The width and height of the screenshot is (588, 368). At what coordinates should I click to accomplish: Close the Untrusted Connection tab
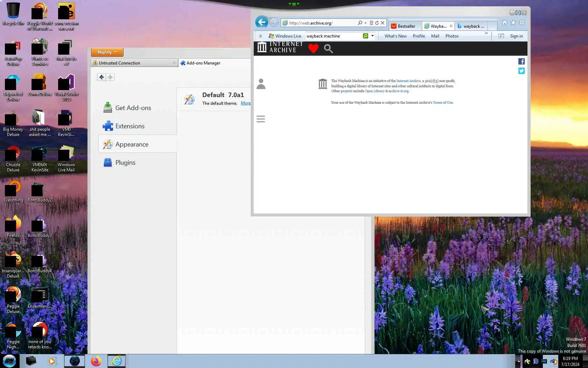(x=174, y=63)
